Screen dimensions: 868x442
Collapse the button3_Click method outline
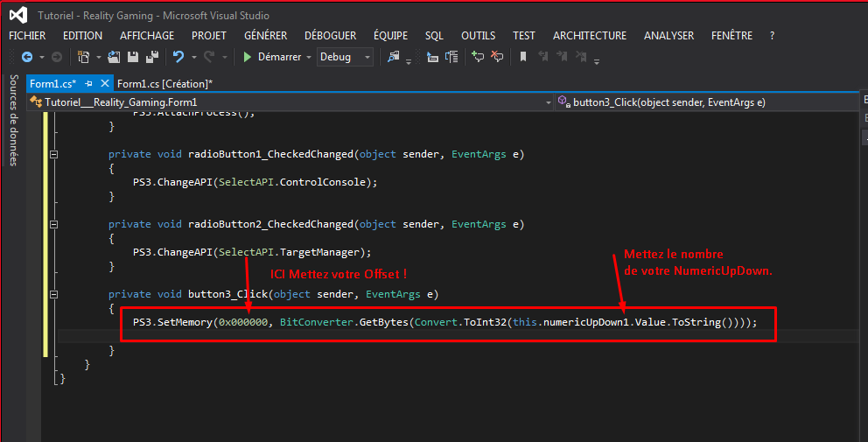[53, 295]
